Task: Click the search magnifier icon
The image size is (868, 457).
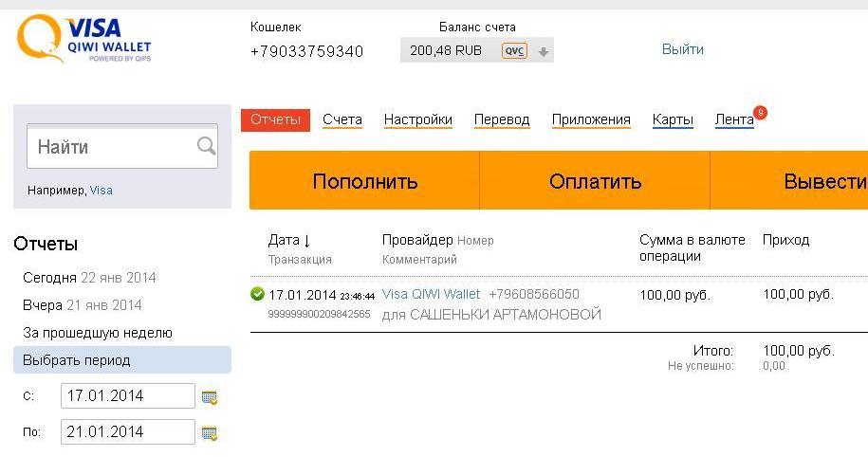Action: click(x=206, y=146)
